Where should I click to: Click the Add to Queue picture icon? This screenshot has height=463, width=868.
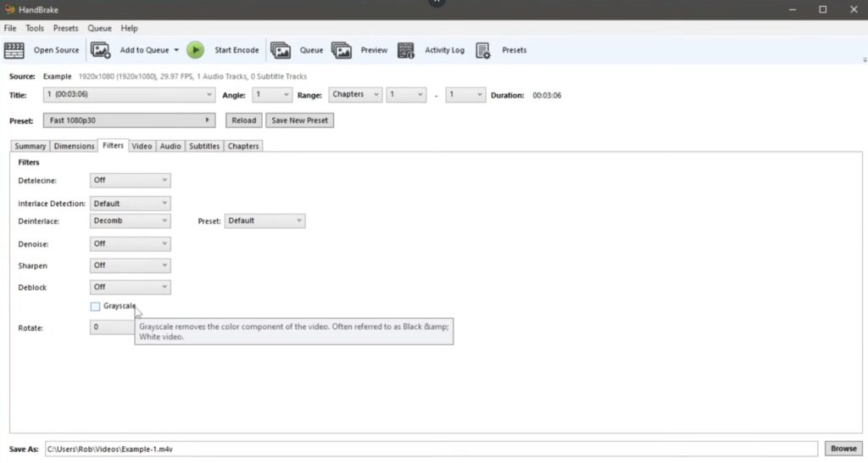(x=100, y=50)
